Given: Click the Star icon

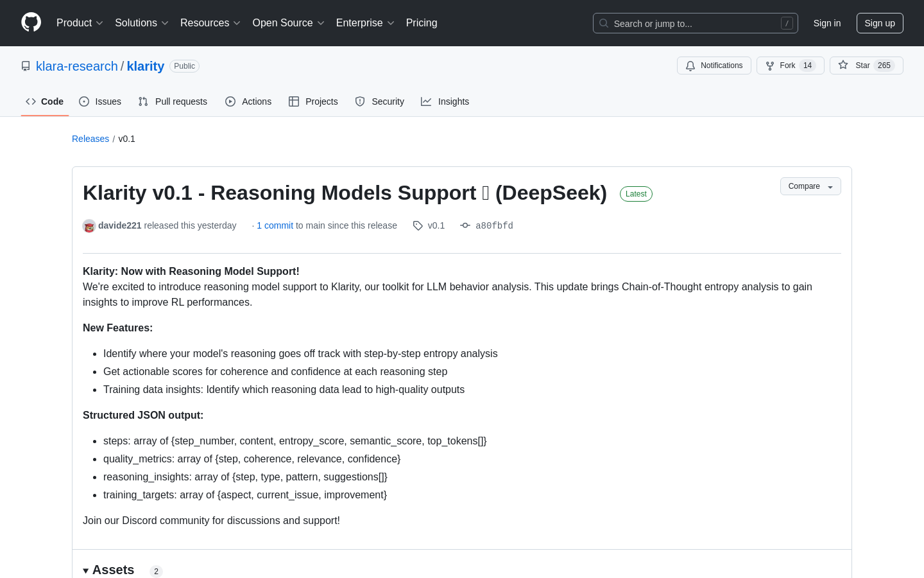Looking at the screenshot, I should (x=843, y=65).
